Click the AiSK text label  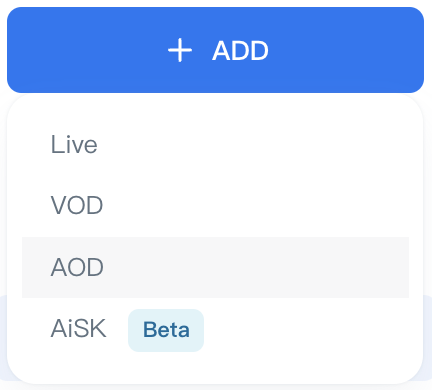click(x=79, y=329)
